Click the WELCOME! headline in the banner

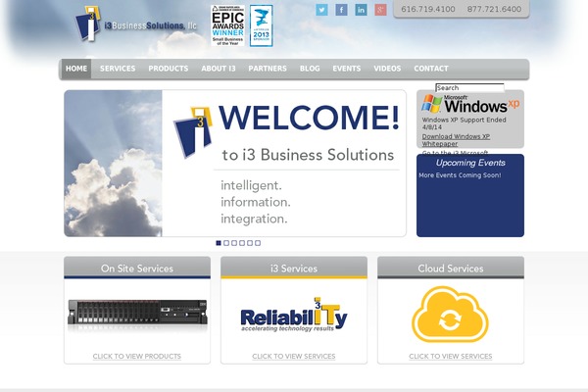(x=309, y=118)
